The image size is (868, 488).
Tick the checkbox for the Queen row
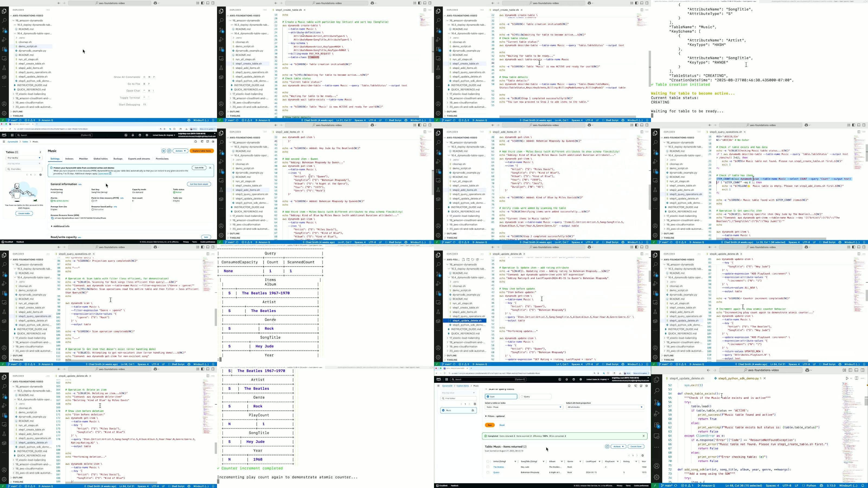[x=488, y=472]
